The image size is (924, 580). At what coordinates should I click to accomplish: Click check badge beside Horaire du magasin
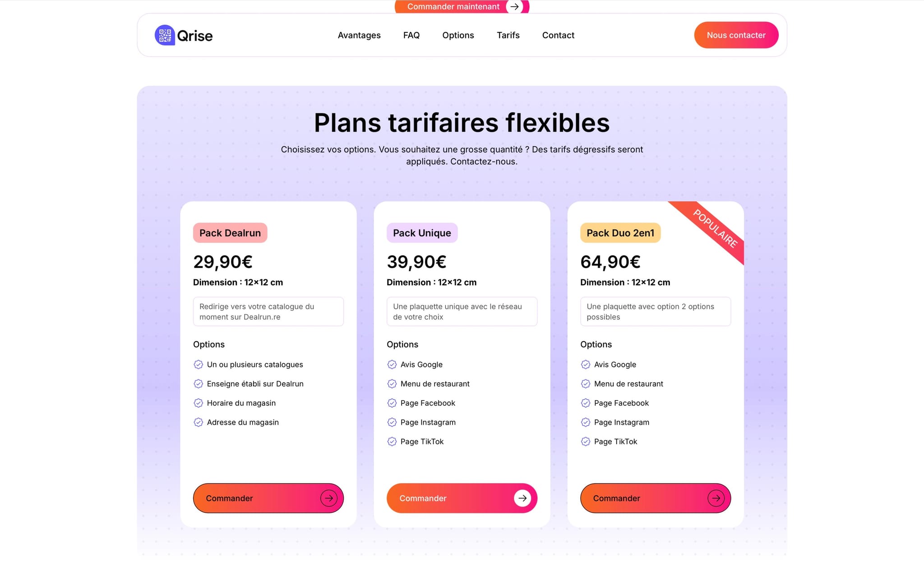click(198, 403)
